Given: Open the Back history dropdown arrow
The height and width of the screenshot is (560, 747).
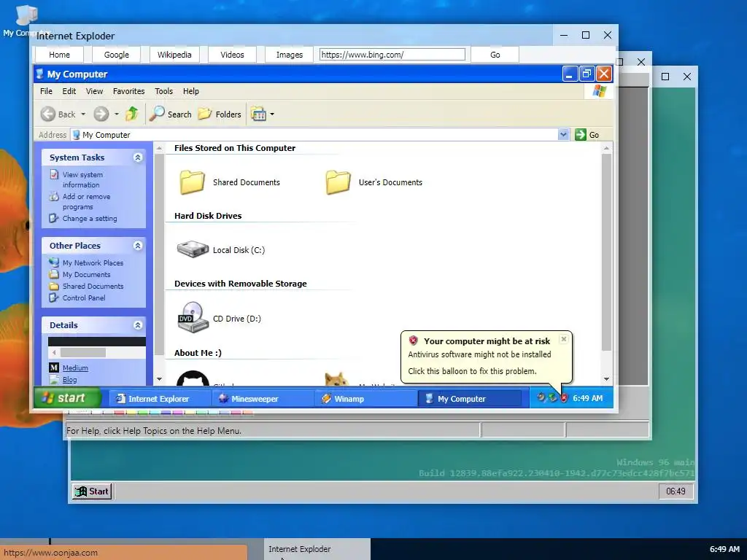Looking at the screenshot, I should [x=83, y=114].
